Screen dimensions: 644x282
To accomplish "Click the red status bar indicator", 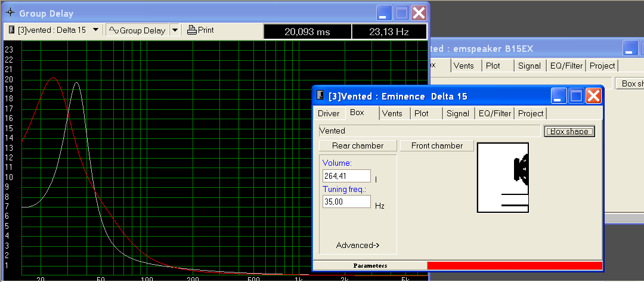I will [515, 265].
